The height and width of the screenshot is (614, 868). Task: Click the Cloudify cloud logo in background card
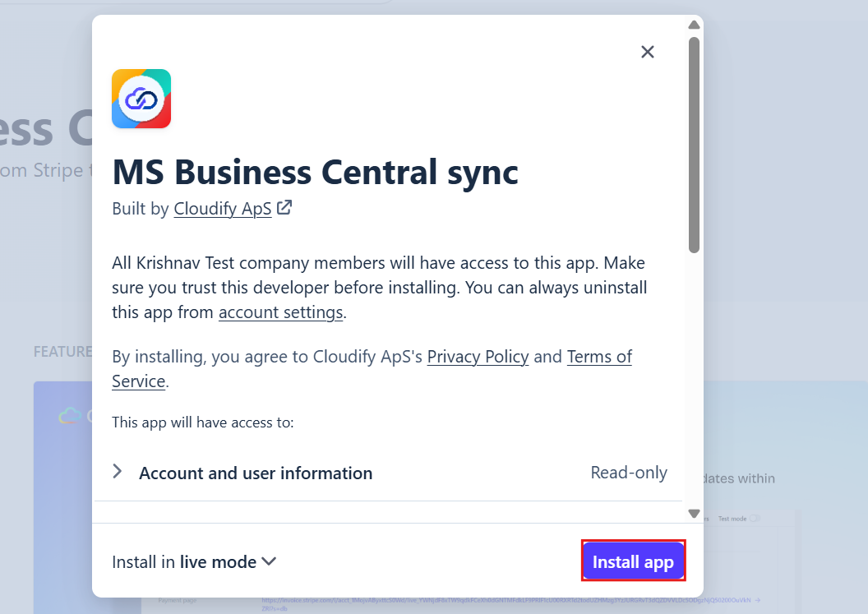pyautogui.click(x=70, y=415)
